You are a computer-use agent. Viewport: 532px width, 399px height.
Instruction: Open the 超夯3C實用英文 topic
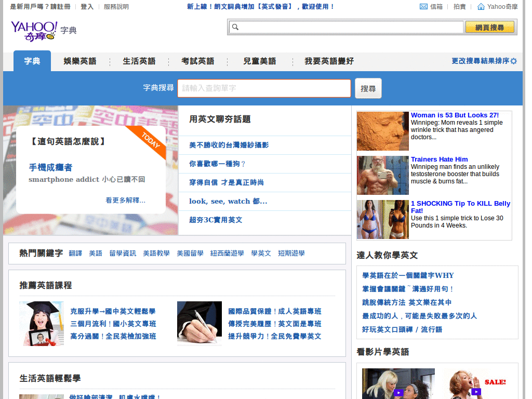[x=217, y=220]
